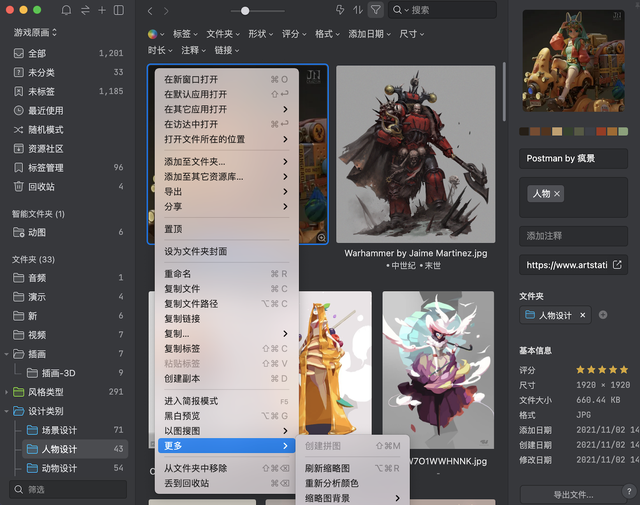Select 重命名 from the context menu
This screenshot has width=640, height=505.
coord(177,273)
